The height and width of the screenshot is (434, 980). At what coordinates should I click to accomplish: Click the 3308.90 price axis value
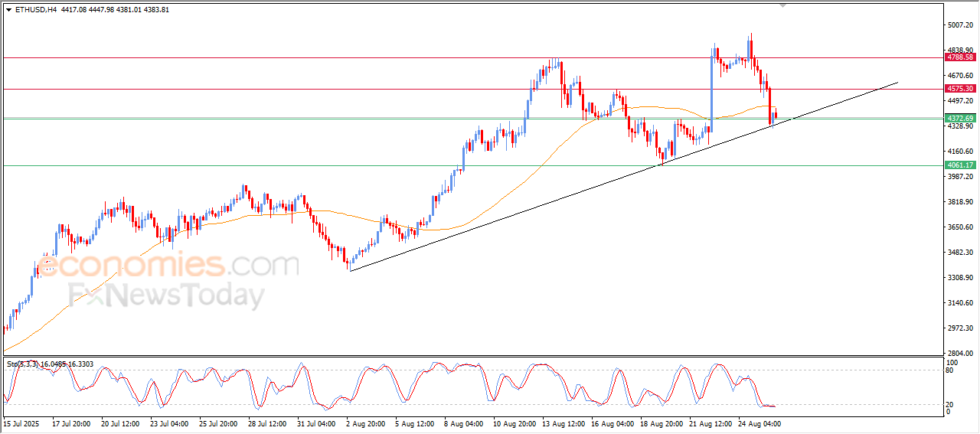click(959, 278)
